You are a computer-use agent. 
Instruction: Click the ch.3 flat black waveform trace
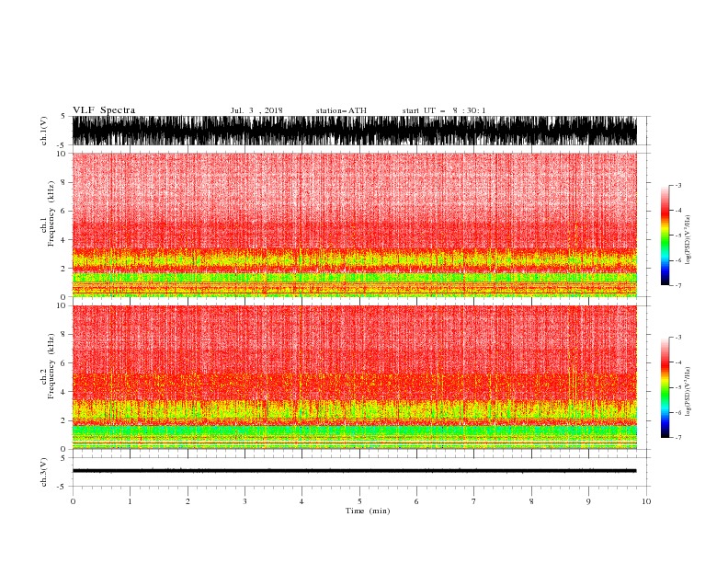(x=354, y=471)
